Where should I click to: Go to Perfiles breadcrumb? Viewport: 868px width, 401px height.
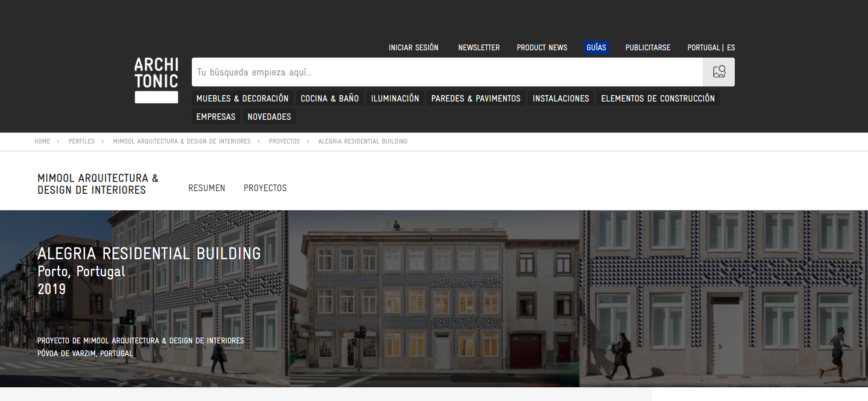coord(81,141)
